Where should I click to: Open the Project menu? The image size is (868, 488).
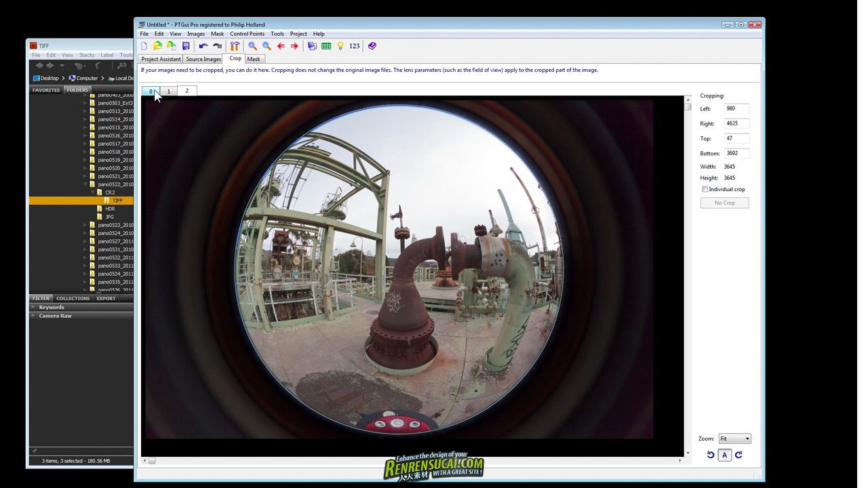point(298,34)
